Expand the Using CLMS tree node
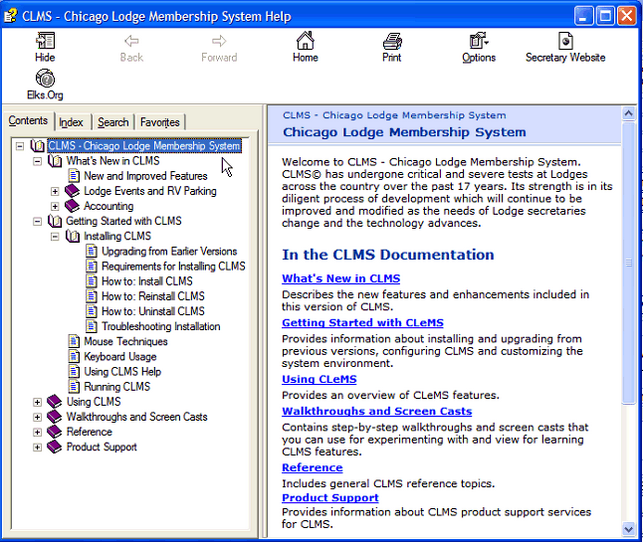 click(38, 402)
